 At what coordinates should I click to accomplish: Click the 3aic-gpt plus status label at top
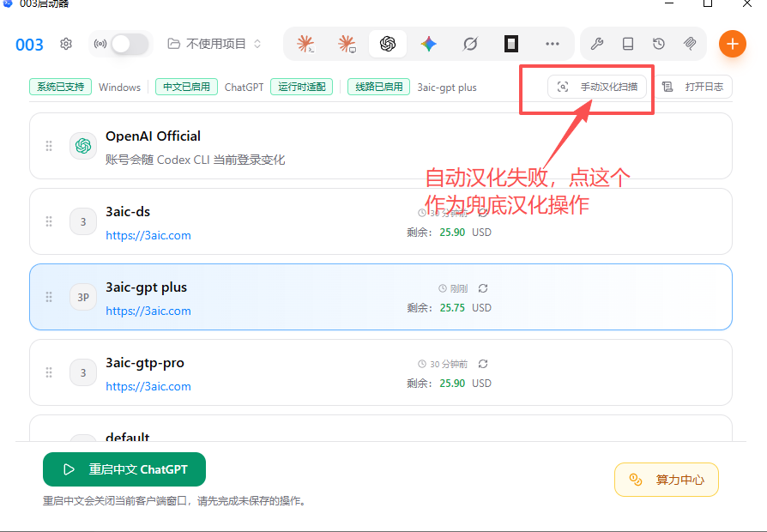tap(447, 88)
